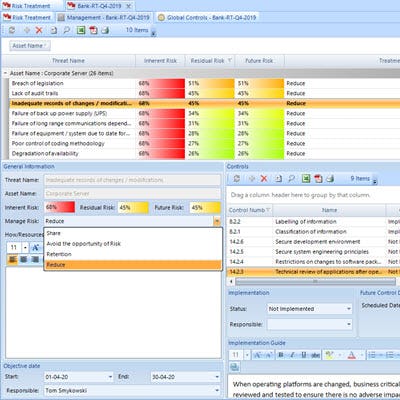Image resolution: width=400 pixels, height=400 pixels.
Task: Click Underline in Implementation Guide toolbar
Action: click(x=304, y=355)
